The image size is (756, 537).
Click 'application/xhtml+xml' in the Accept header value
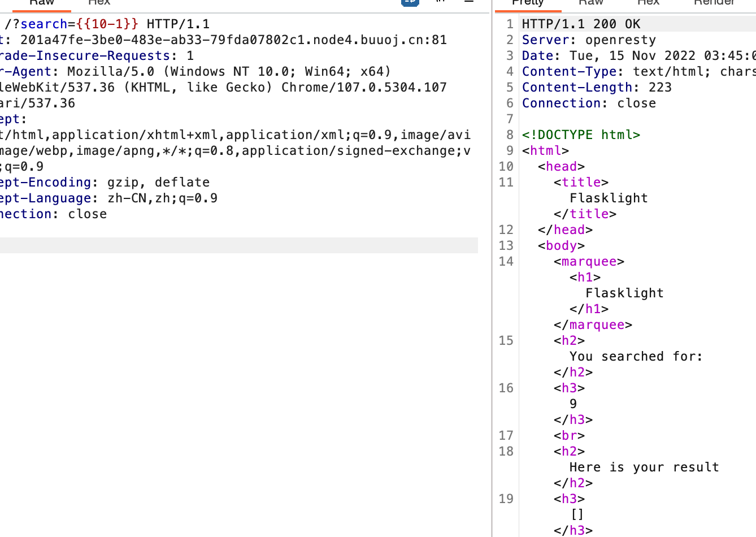pos(134,135)
